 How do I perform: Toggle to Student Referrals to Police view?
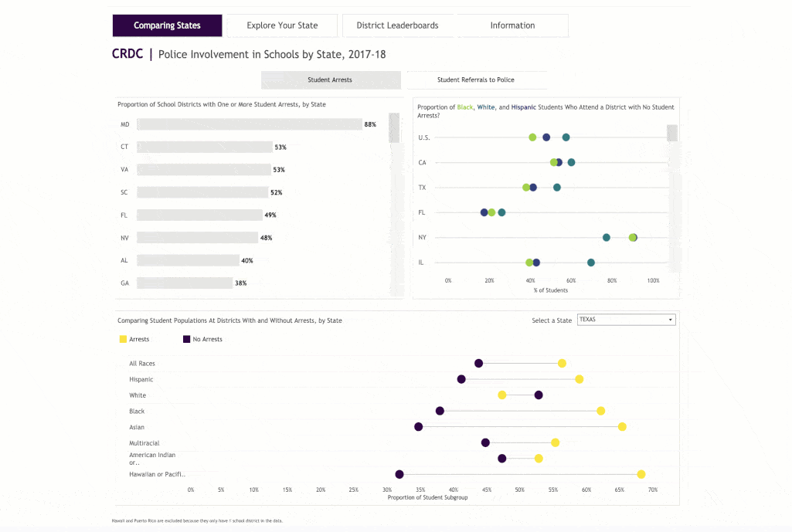point(476,80)
